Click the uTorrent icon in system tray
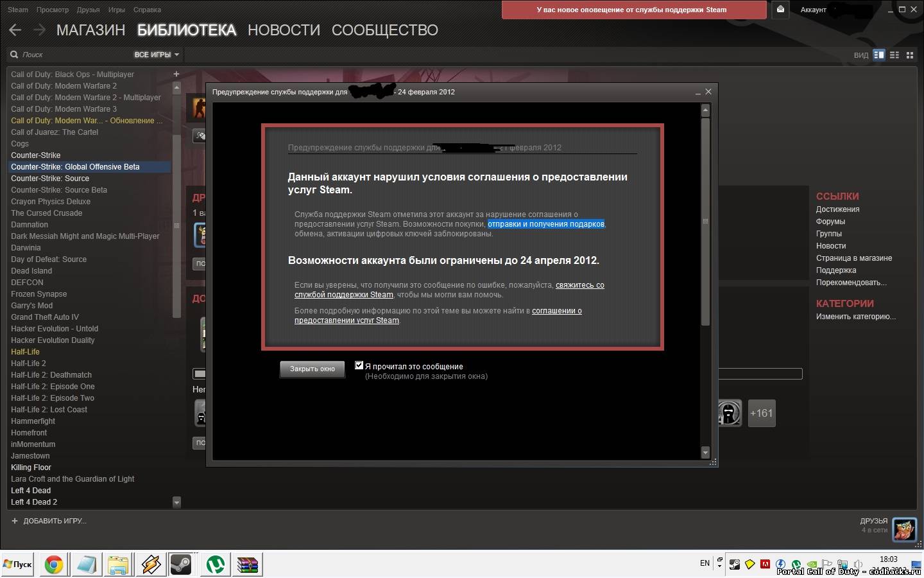 (x=796, y=564)
